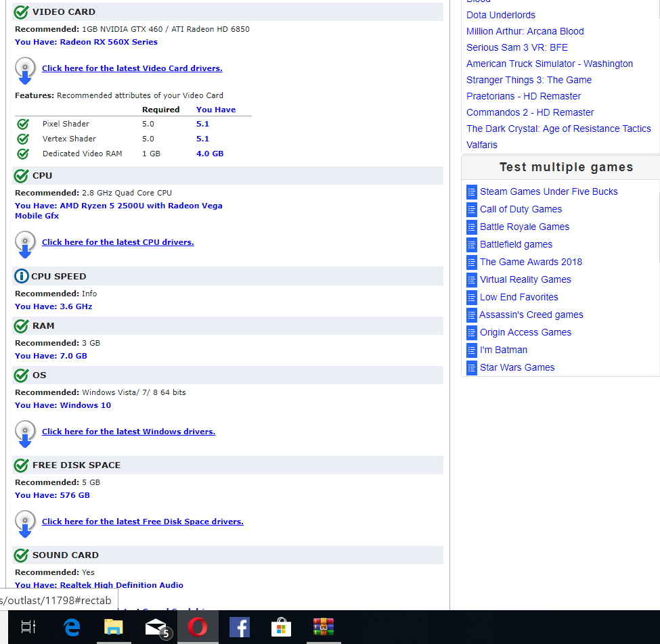The image size is (660, 644).
Task: Click the green check next to VIDEO CARD
Action: [x=22, y=12]
